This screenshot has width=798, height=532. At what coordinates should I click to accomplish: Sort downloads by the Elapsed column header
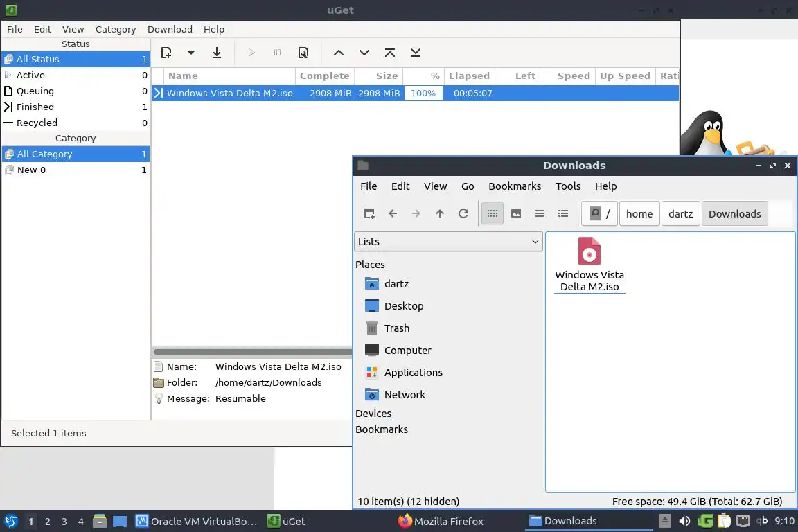(469, 76)
